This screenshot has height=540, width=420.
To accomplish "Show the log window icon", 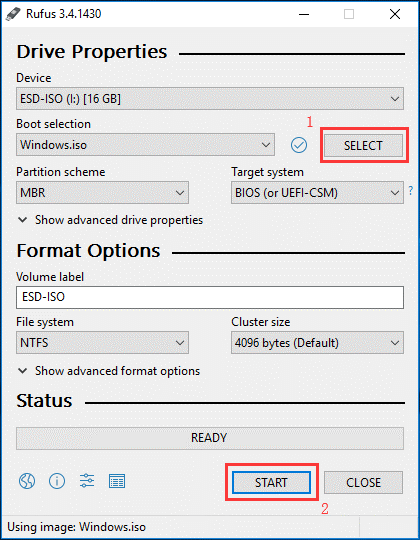I will point(117,481).
